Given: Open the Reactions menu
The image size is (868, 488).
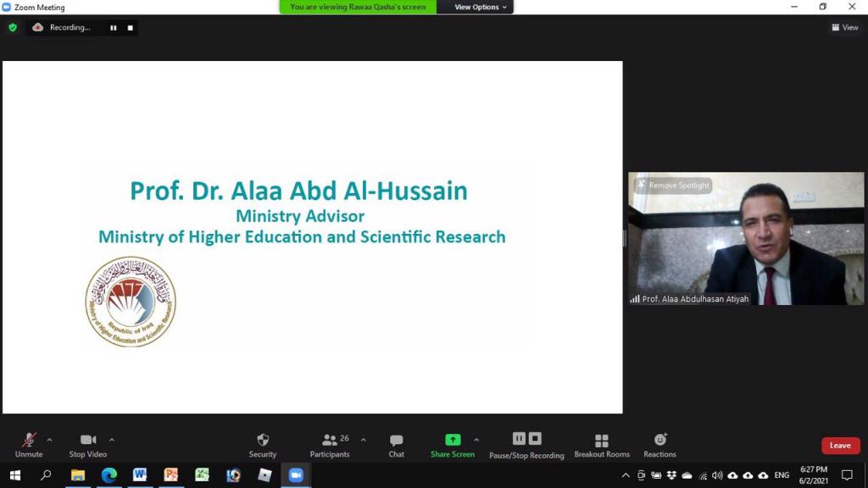Looking at the screenshot, I should pos(659,441).
